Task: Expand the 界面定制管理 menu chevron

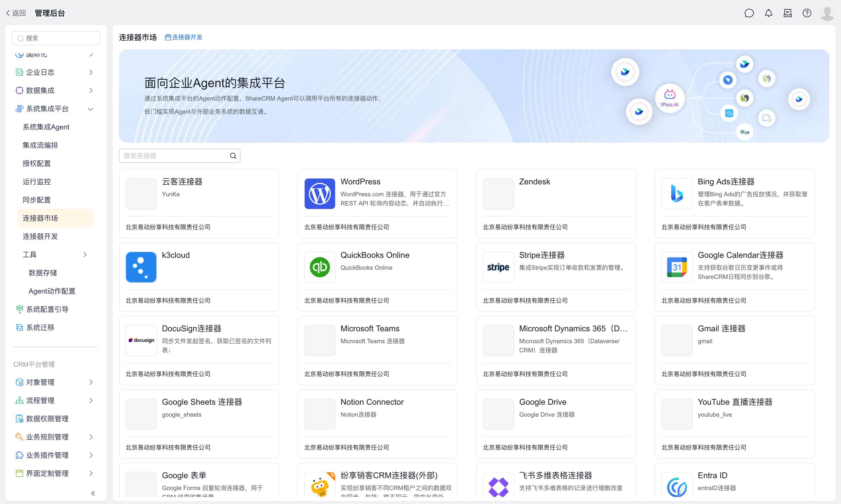Action: [x=91, y=473]
